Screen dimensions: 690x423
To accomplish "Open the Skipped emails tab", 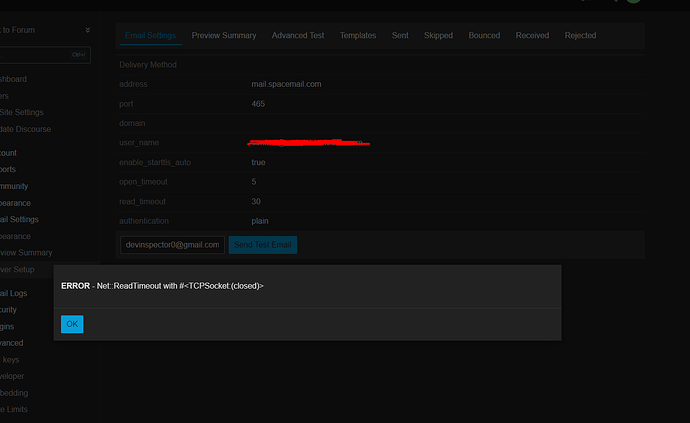I will [x=438, y=36].
